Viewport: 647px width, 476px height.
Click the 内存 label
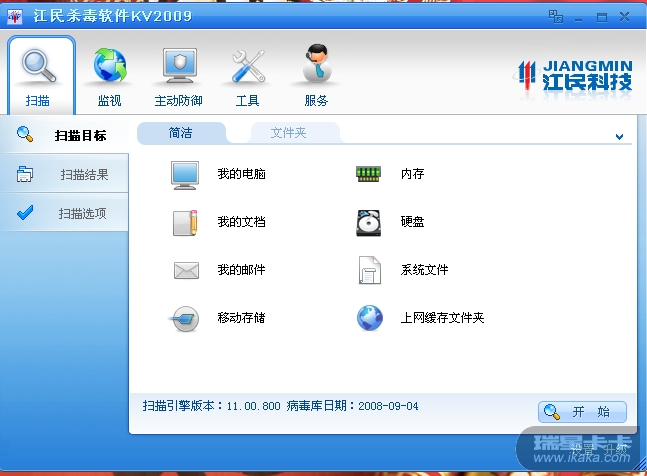point(412,174)
